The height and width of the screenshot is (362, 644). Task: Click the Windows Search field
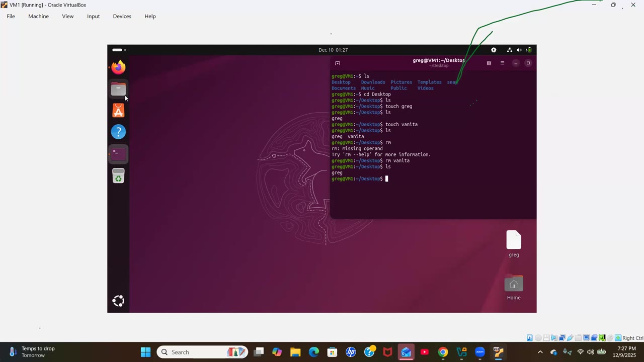[201, 352]
